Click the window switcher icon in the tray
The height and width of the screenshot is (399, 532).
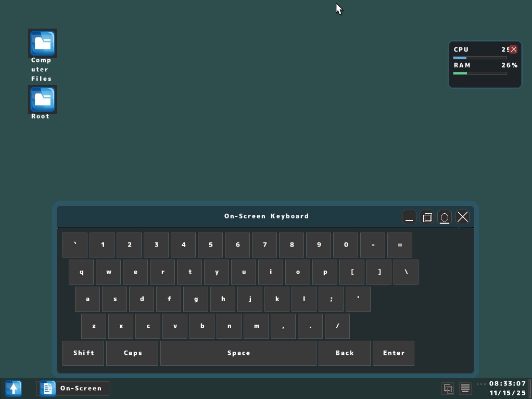448,388
